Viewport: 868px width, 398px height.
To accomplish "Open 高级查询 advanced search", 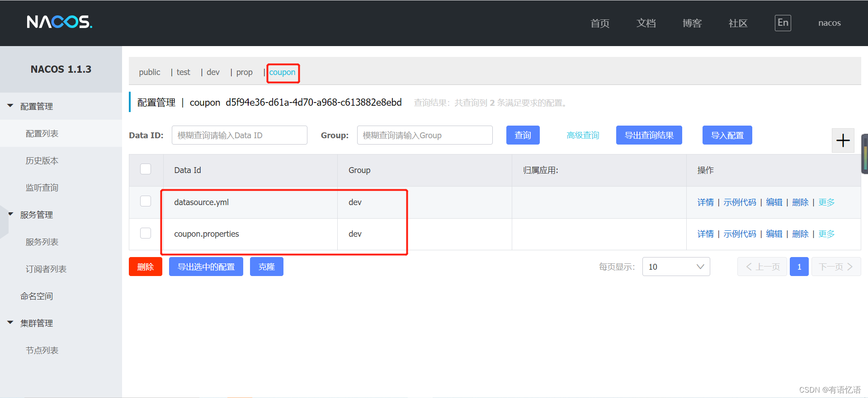I will (x=583, y=135).
